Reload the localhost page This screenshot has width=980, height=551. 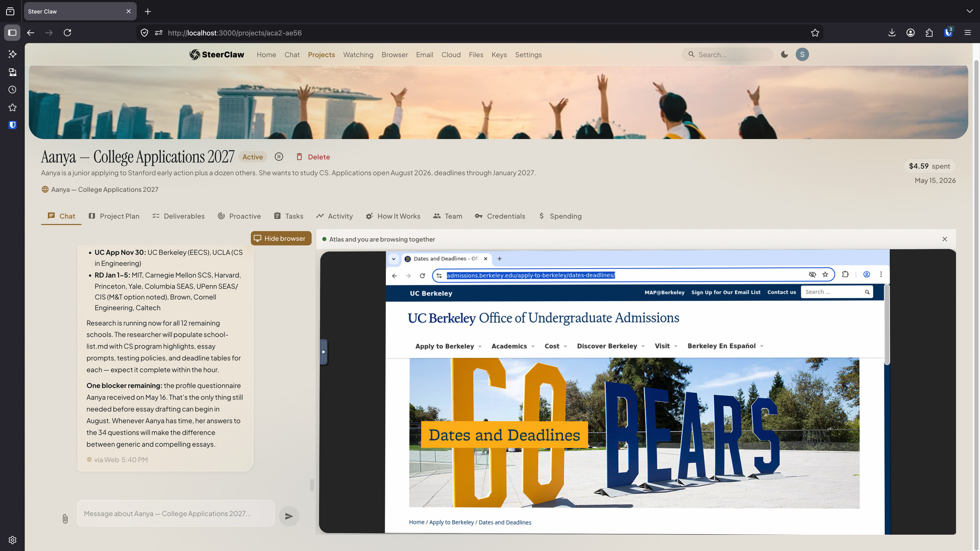[x=67, y=33]
